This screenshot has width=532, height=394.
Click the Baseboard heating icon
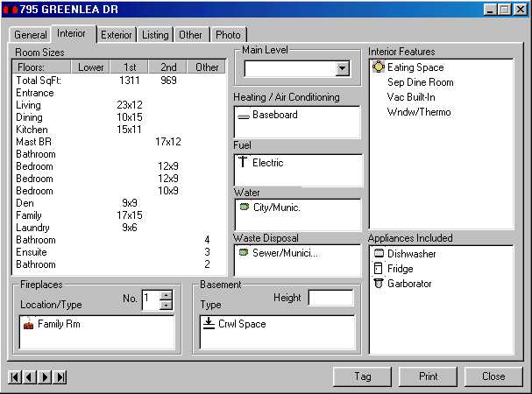point(243,116)
